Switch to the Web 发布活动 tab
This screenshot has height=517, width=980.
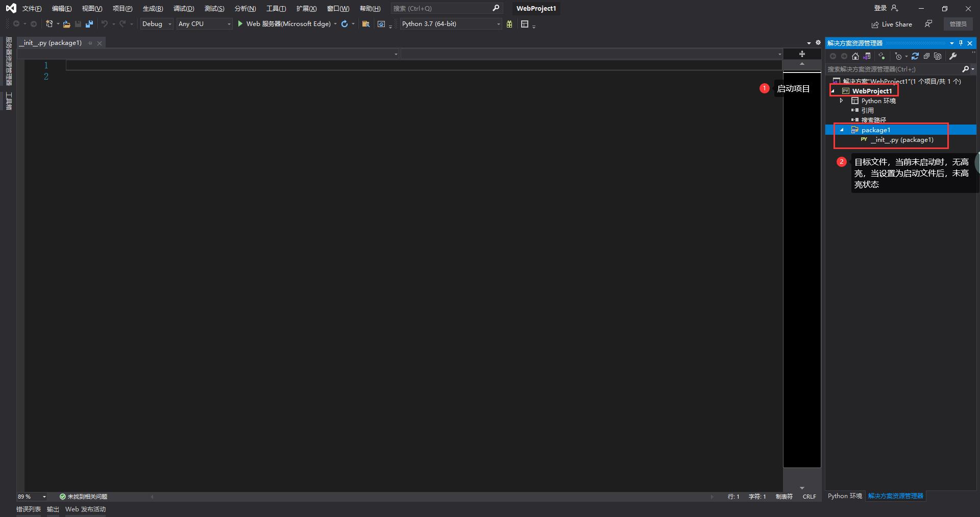point(85,509)
